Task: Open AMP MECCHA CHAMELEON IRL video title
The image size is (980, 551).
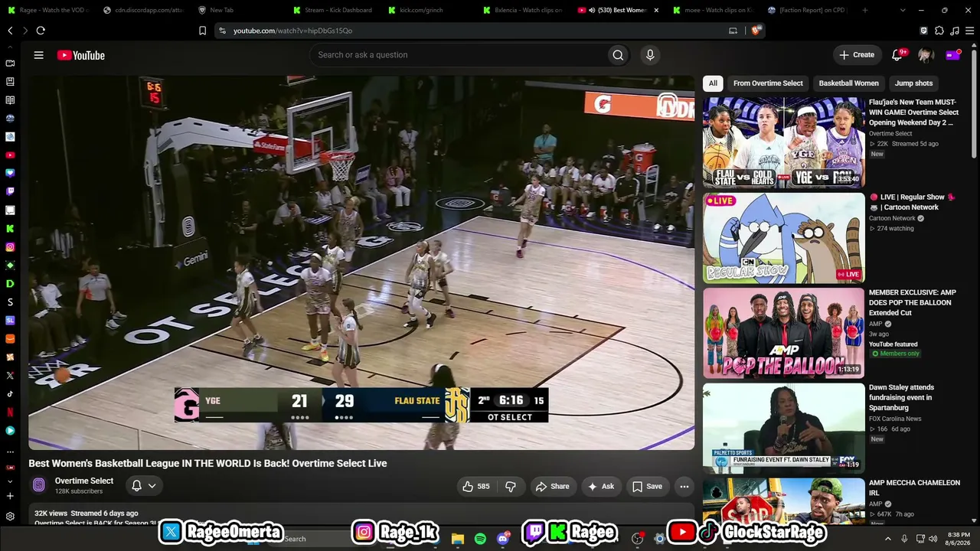Action: [914, 487]
